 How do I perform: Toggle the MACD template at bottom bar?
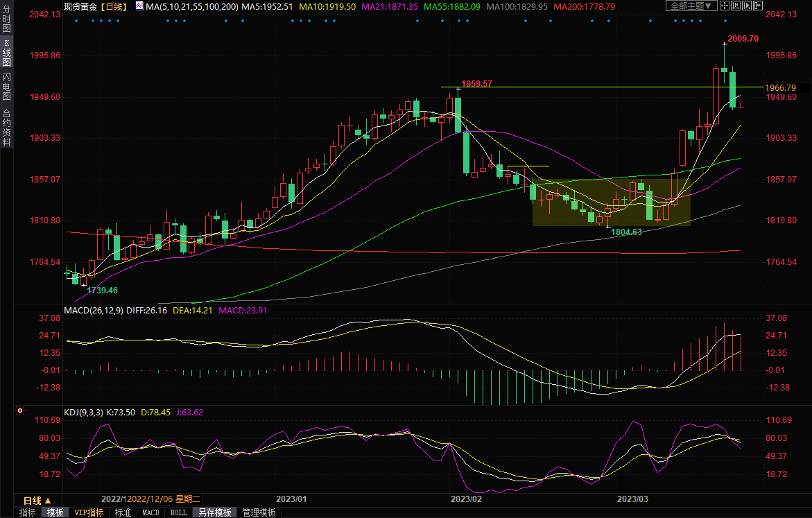click(x=150, y=512)
